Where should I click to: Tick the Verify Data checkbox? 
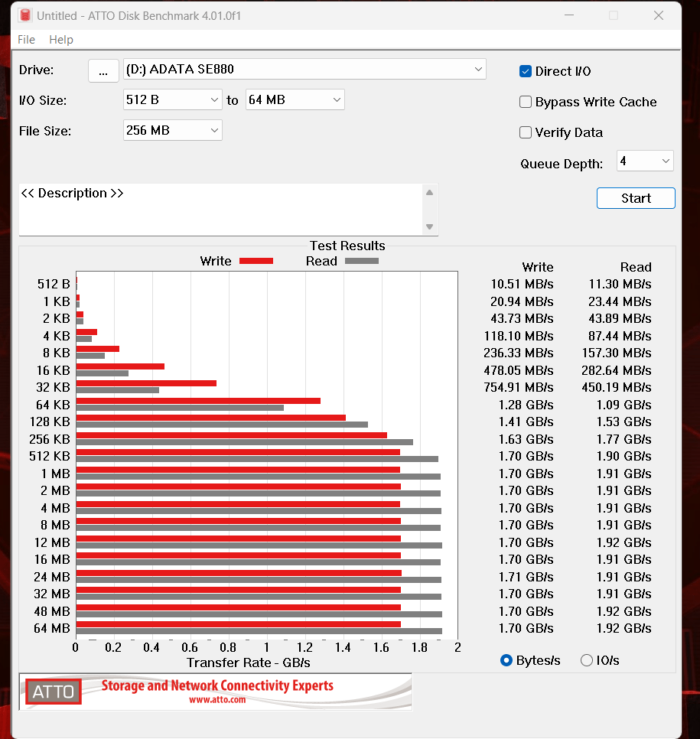click(526, 132)
